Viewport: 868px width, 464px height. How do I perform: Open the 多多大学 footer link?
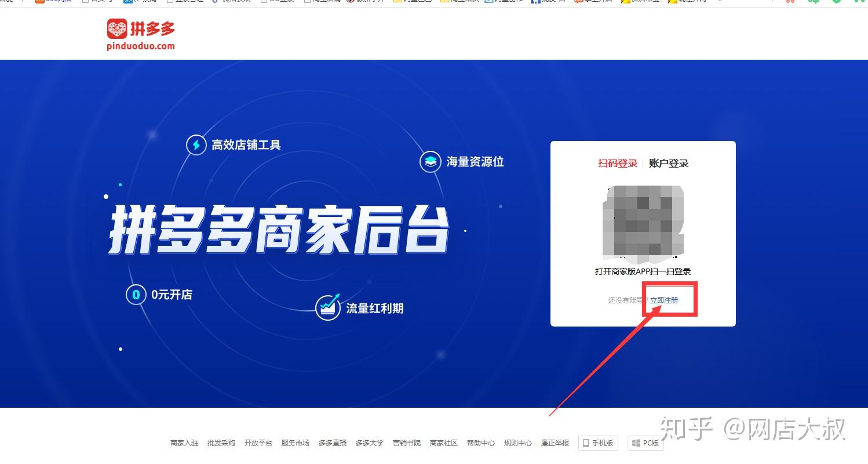pyautogui.click(x=370, y=443)
